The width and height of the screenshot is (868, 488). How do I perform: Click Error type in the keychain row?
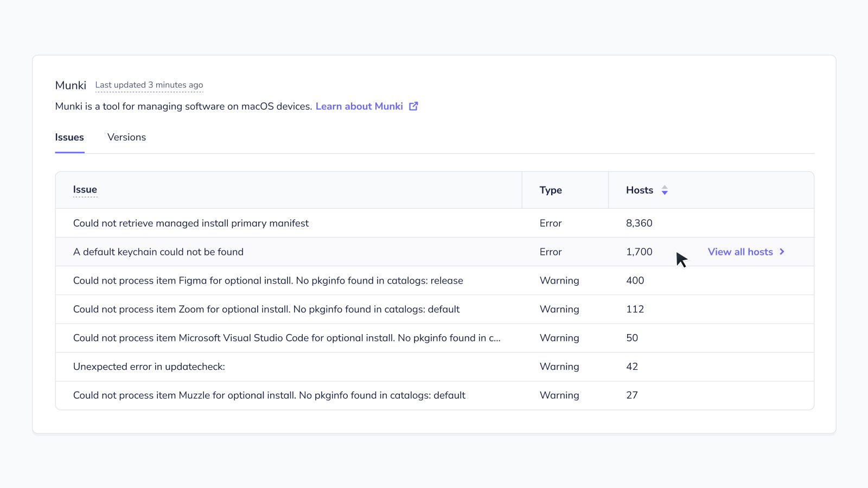click(x=551, y=252)
